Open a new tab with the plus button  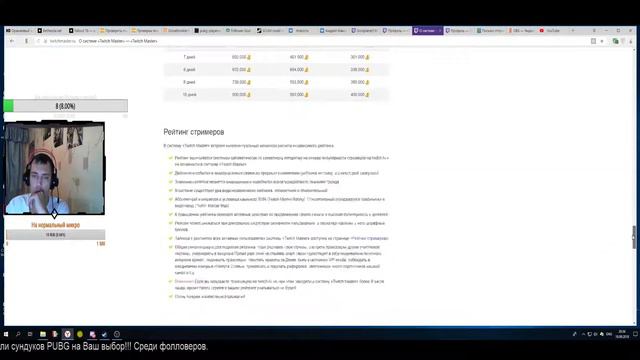[x=573, y=31]
